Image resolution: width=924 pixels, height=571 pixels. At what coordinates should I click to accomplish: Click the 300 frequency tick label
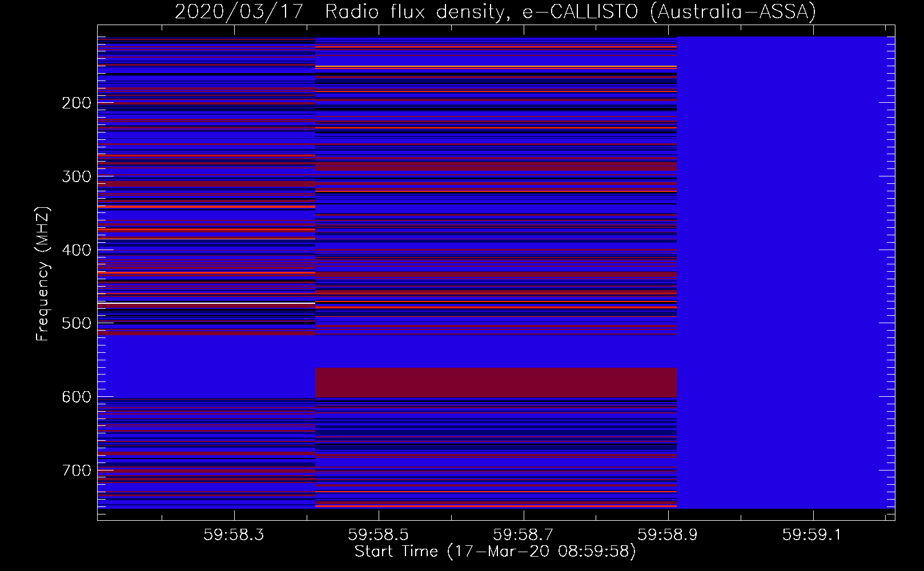[x=77, y=176]
